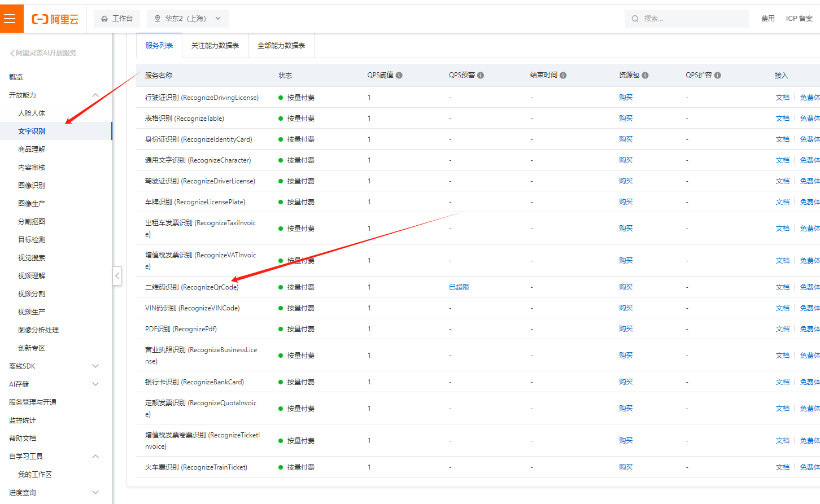Open 目标检测 in the sidebar
820x504 pixels.
coord(32,240)
